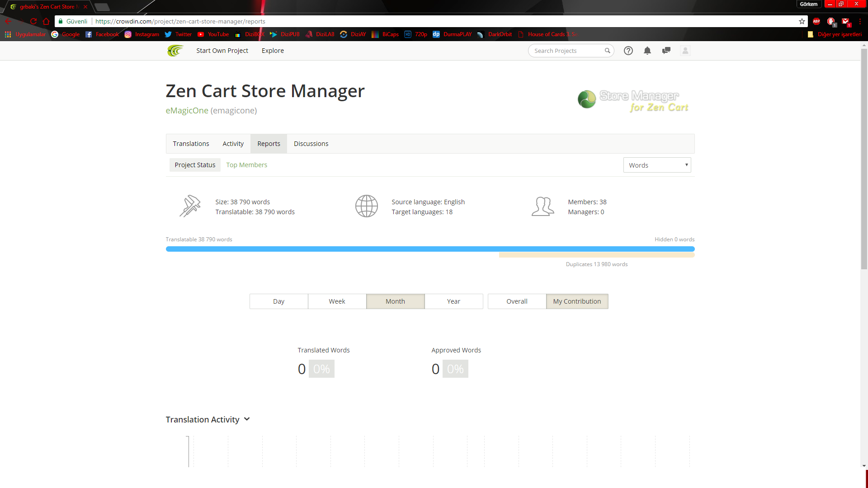Open the Translations tab
Viewport: 868px width, 488px height.
click(191, 144)
